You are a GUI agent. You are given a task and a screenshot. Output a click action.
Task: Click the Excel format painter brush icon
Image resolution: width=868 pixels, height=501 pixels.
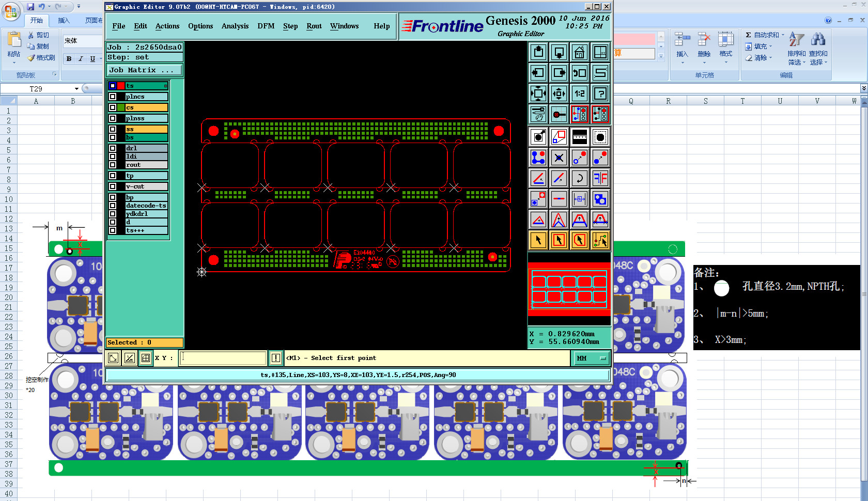click(32, 58)
